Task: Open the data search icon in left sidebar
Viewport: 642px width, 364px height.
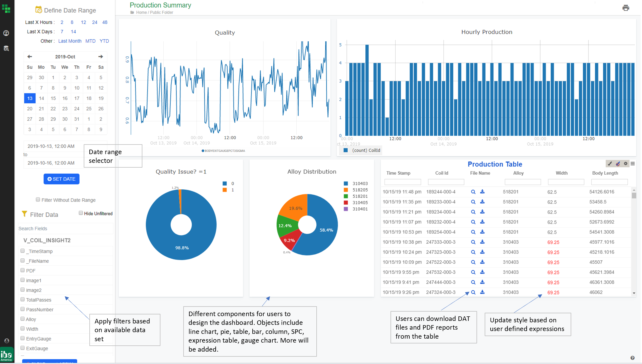Action: [6, 48]
